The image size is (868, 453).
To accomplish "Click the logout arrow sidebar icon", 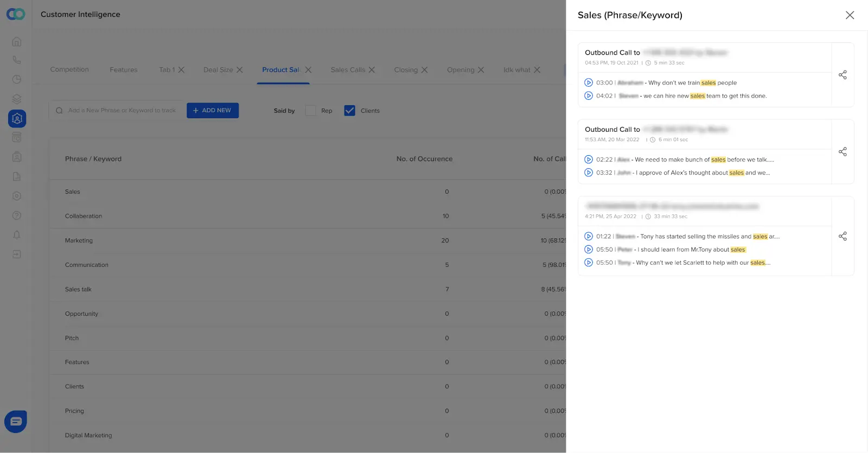I will [17, 254].
